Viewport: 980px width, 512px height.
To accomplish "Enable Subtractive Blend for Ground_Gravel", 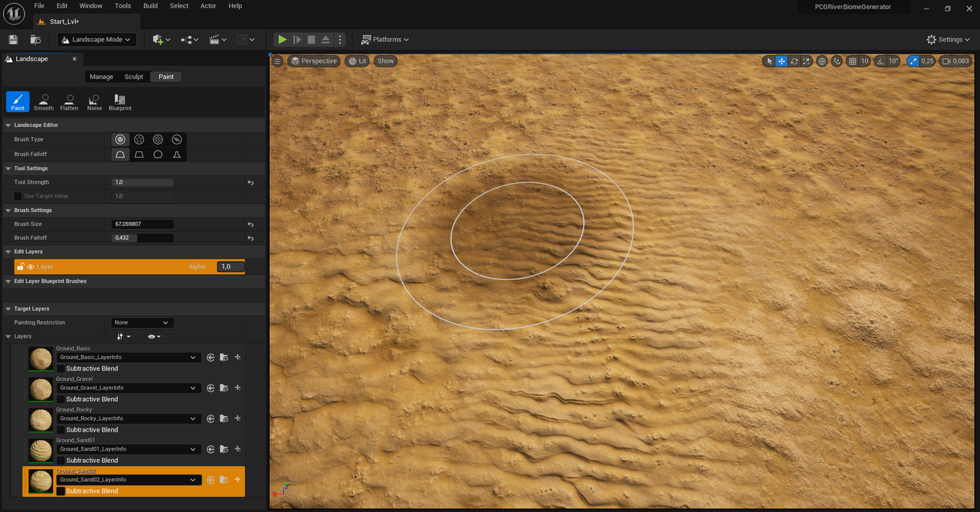I will coord(60,399).
